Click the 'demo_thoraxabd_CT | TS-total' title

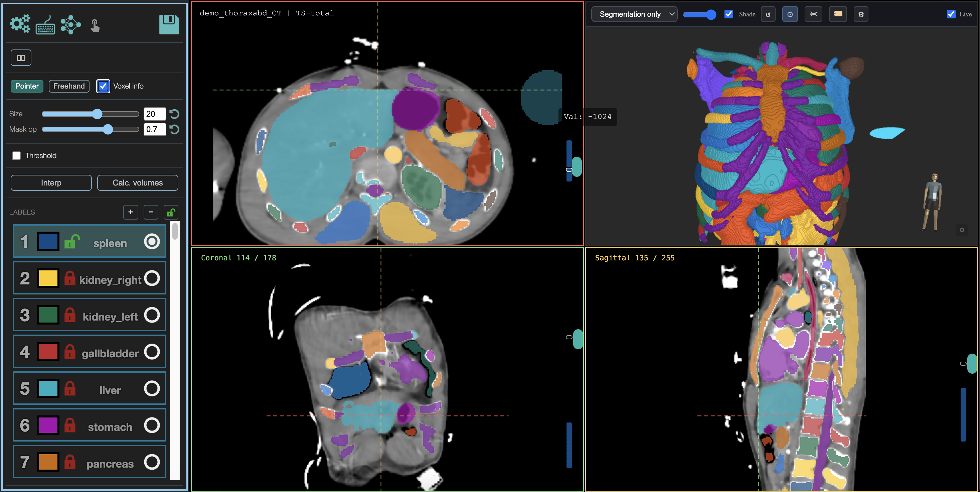[267, 13]
